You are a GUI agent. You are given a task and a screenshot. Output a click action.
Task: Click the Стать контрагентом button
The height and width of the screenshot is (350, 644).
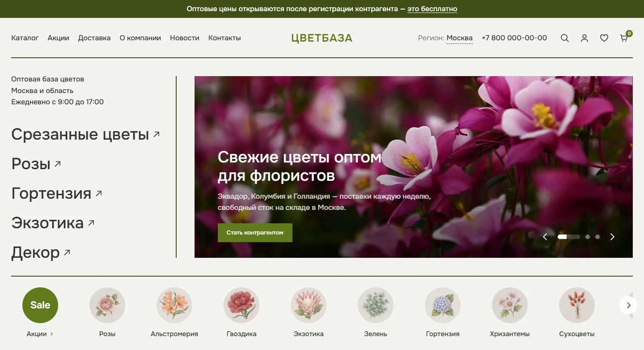point(255,233)
